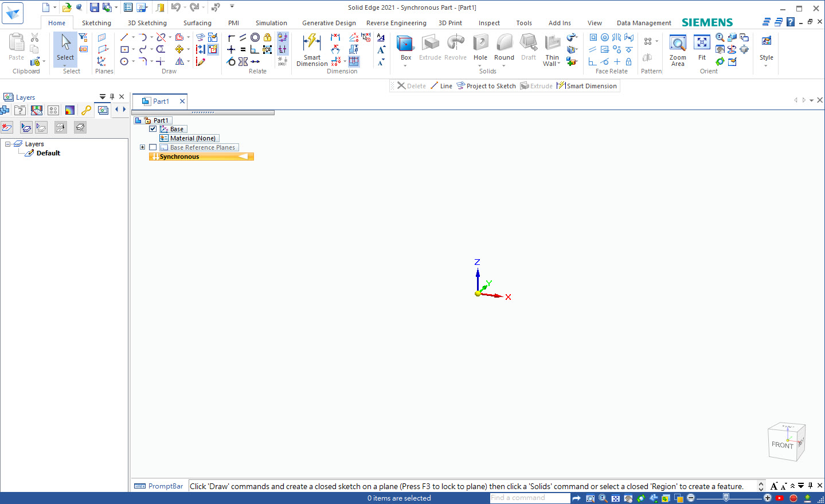The width and height of the screenshot is (825, 504).
Task: Click the zoom slider handle in status bar
Action: point(726,498)
